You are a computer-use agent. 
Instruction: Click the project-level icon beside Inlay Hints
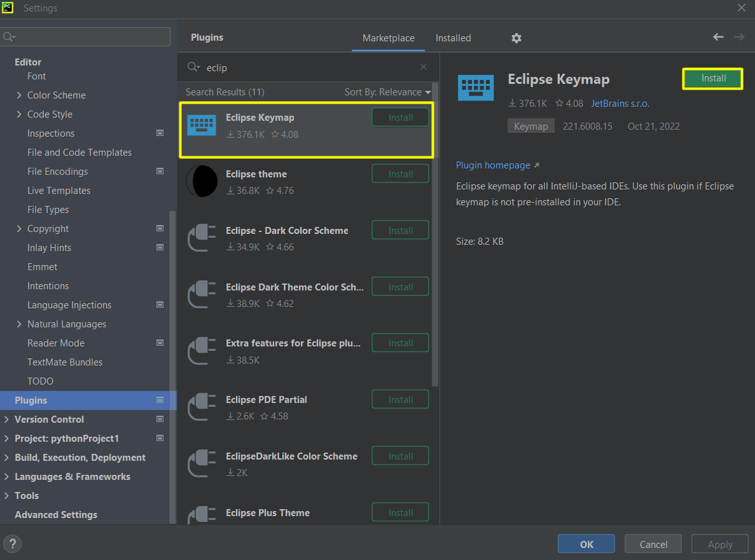160,247
